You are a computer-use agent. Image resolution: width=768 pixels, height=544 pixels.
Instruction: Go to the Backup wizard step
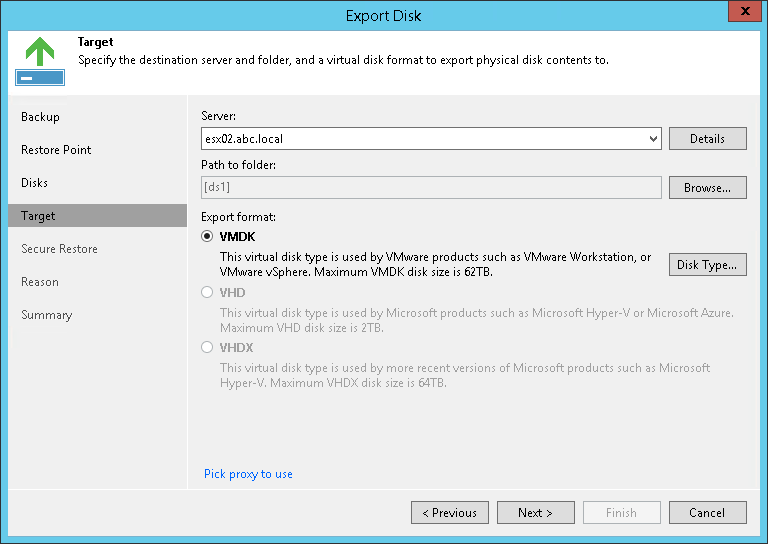[41, 117]
